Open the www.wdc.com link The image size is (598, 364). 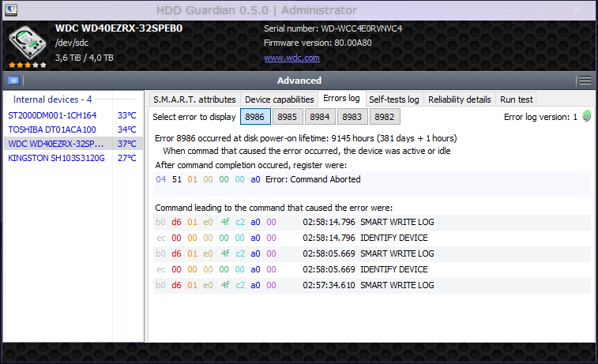[291, 58]
